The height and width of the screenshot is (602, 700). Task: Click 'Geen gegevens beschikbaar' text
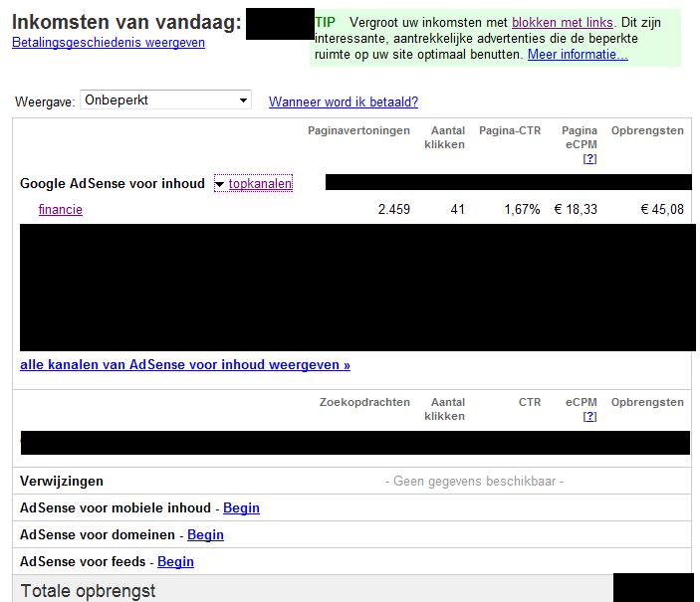[x=475, y=481]
